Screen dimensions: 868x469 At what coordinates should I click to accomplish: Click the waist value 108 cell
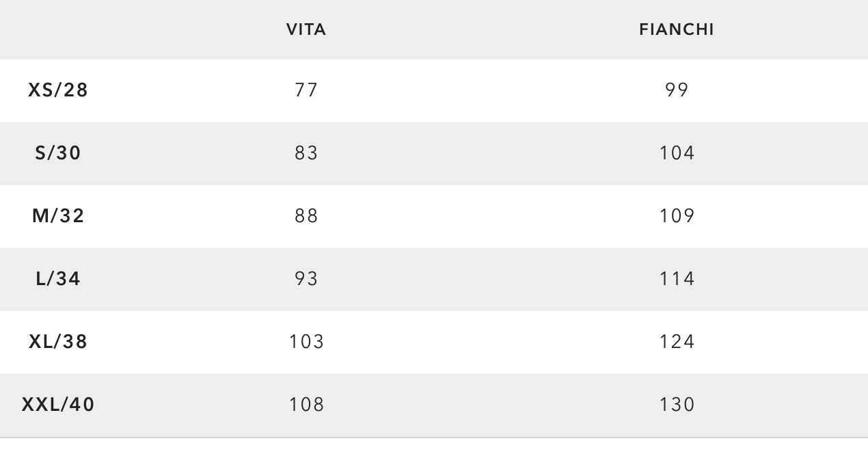pyautogui.click(x=306, y=405)
